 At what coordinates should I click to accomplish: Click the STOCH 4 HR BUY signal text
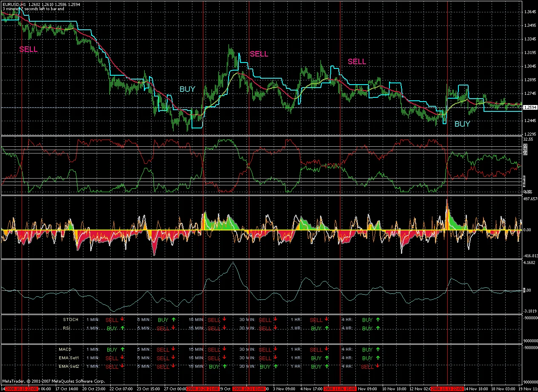[367, 320]
